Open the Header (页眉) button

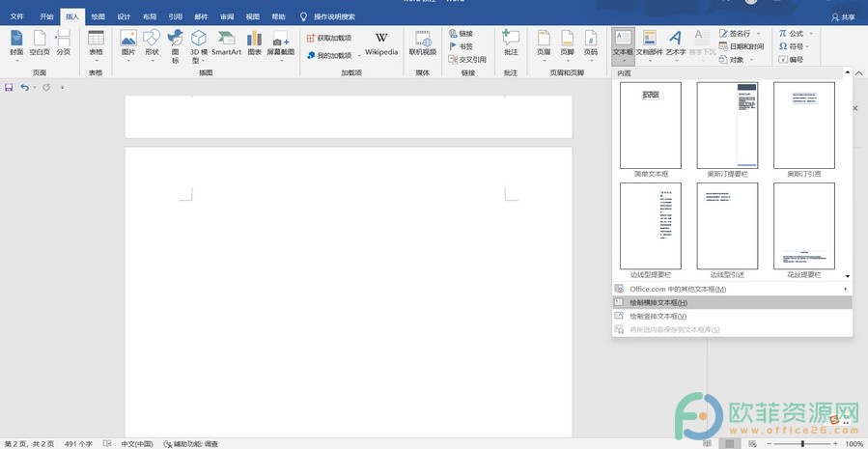pos(544,45)
